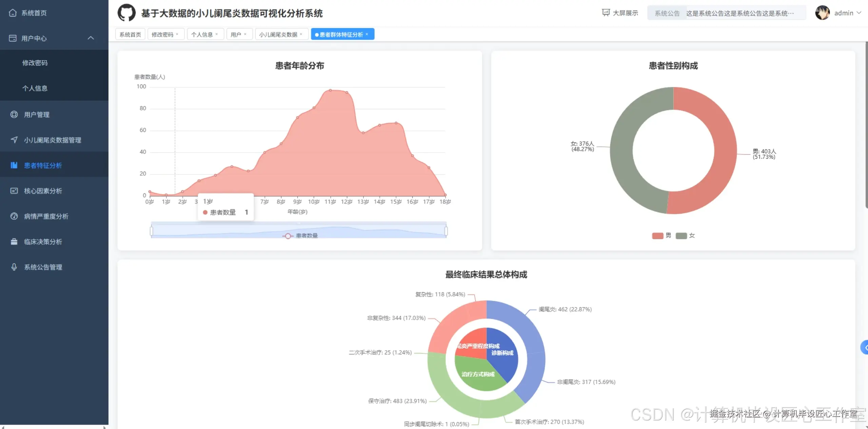Click the GitHub logo in header
868x429 pixels.
click(126, 13)
